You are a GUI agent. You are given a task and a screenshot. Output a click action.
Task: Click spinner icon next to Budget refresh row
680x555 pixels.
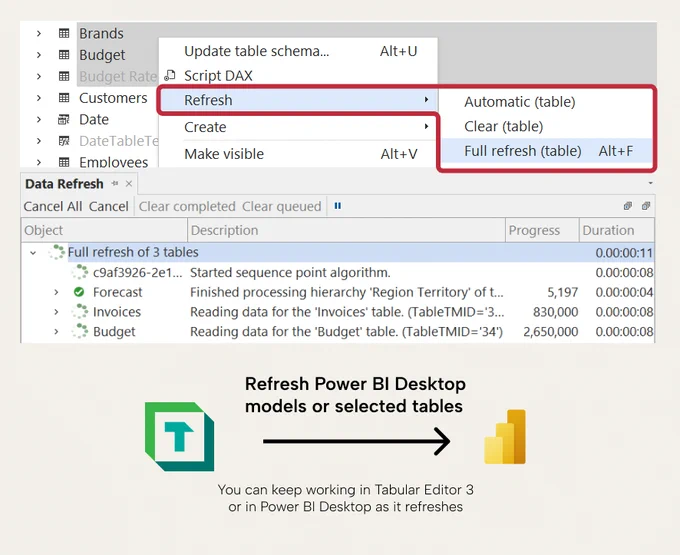[80, 331]
